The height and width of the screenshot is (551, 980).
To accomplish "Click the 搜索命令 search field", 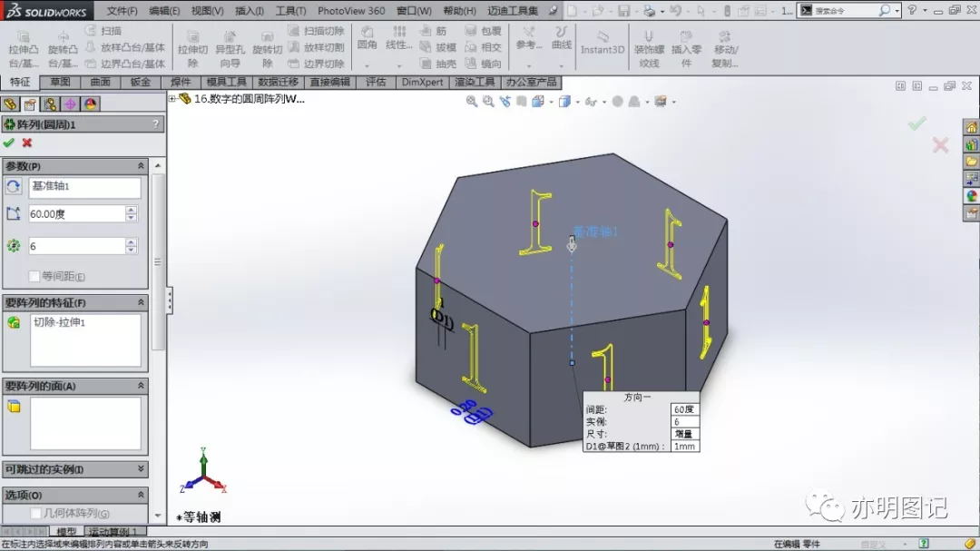I will [x=844, y=11].
